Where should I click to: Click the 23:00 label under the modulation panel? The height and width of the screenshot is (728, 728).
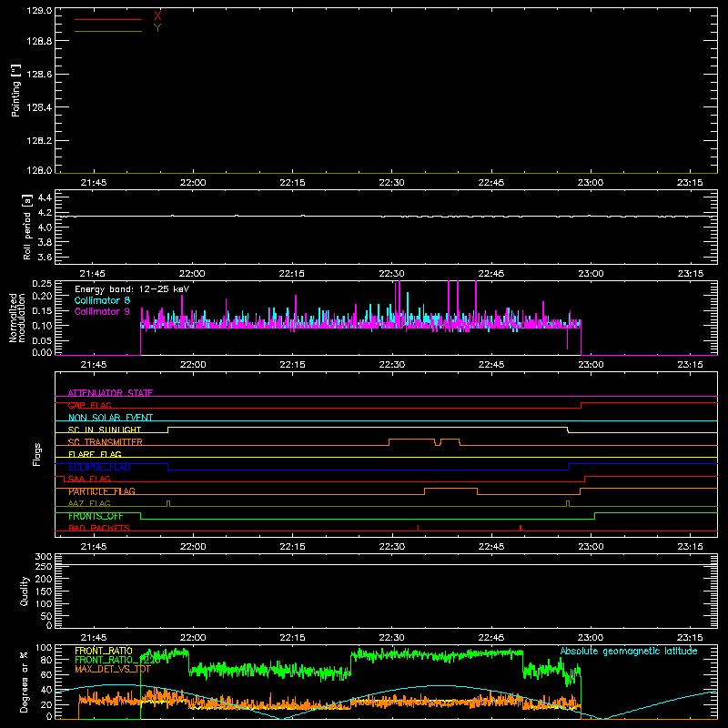click(x=591, y=365)
